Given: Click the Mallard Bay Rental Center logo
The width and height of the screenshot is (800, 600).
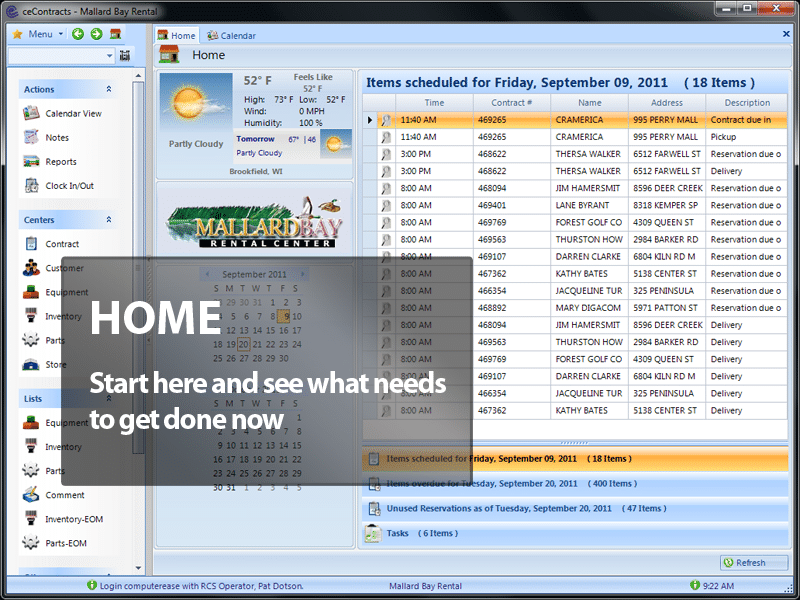Looking at the screenshot, I should click(254, 223).
